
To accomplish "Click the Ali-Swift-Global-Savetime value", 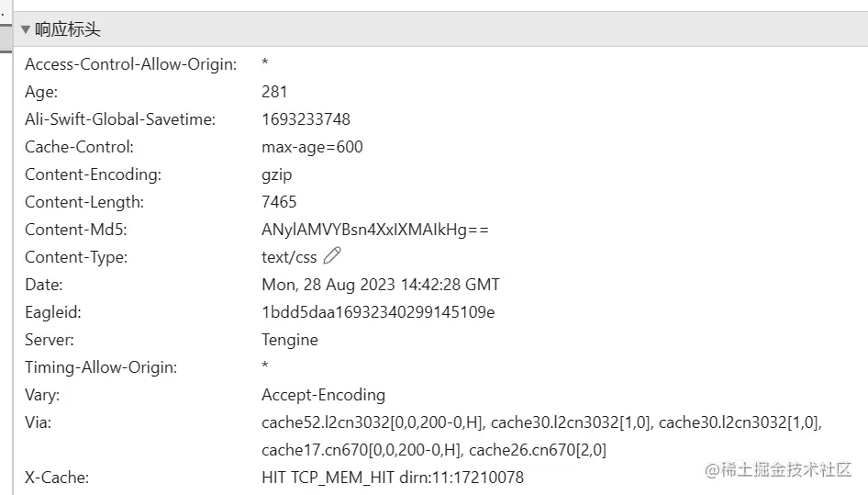I will [x=306, y=119].
